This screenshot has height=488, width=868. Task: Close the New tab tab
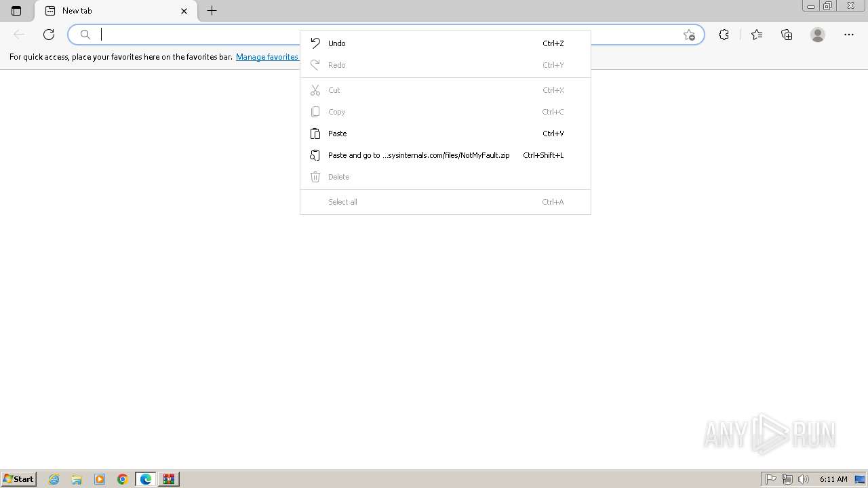[184, 11]
